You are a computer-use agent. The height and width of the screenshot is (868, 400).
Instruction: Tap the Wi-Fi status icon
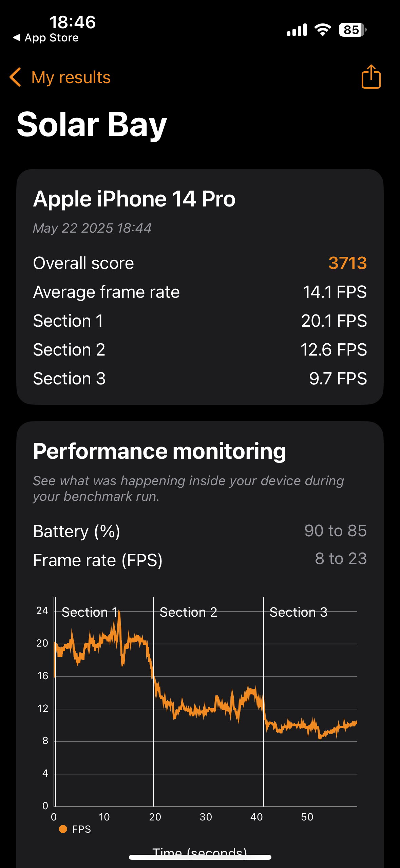click(323, 30)
